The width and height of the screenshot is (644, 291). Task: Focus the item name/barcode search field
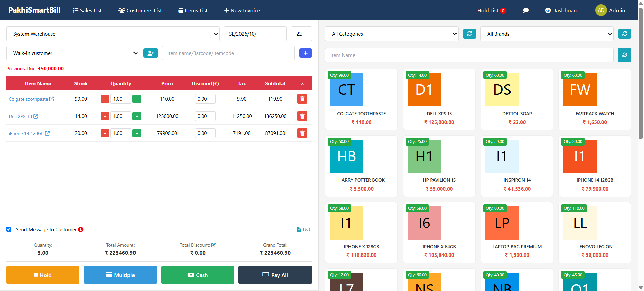tap(228, 53)
